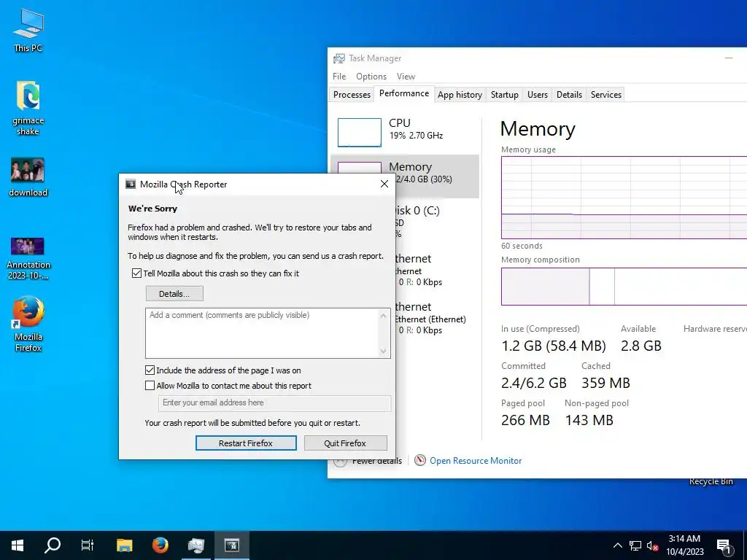The width and height of the screenshot is (747, 560).
Task: Click the Task Manager title bar icon
Action: 339,58
